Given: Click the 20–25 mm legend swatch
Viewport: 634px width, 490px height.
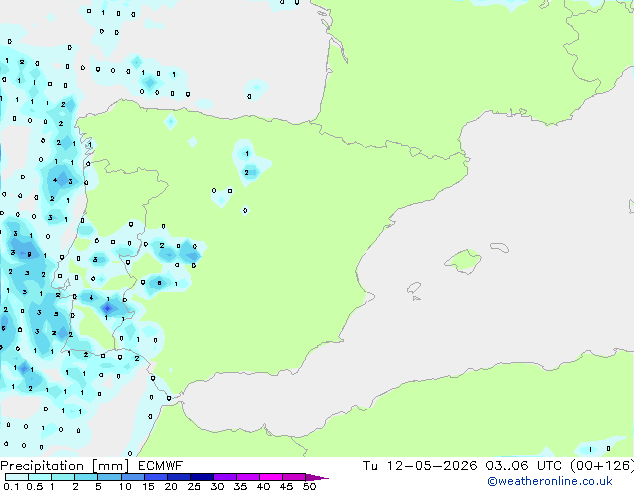Looking at the screenshot, I should click(x=178, y=477).
